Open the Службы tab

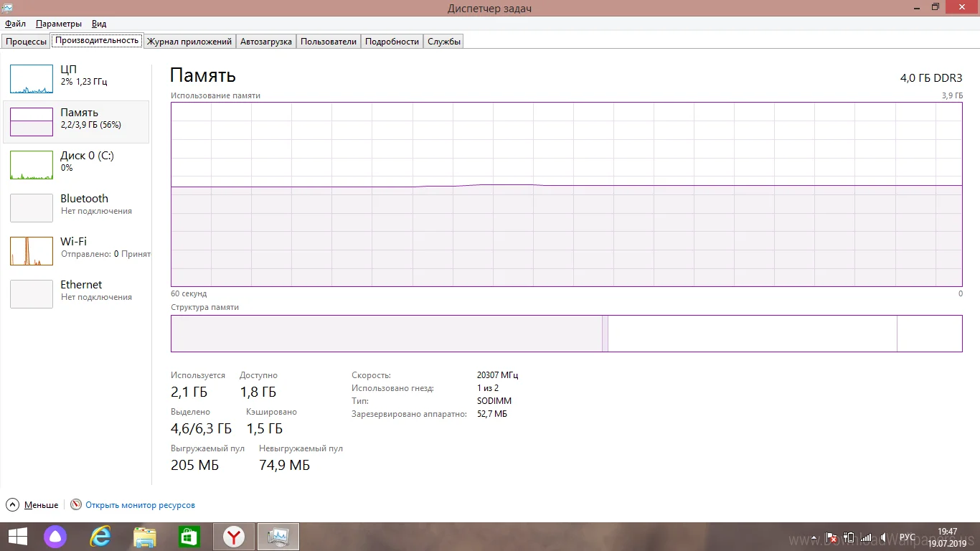[x=443, y=42]
